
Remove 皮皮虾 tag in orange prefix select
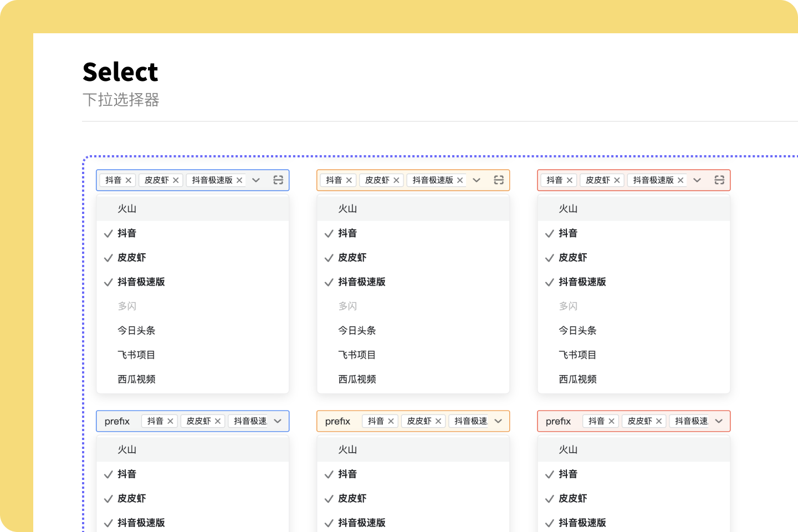pos(438,421)
